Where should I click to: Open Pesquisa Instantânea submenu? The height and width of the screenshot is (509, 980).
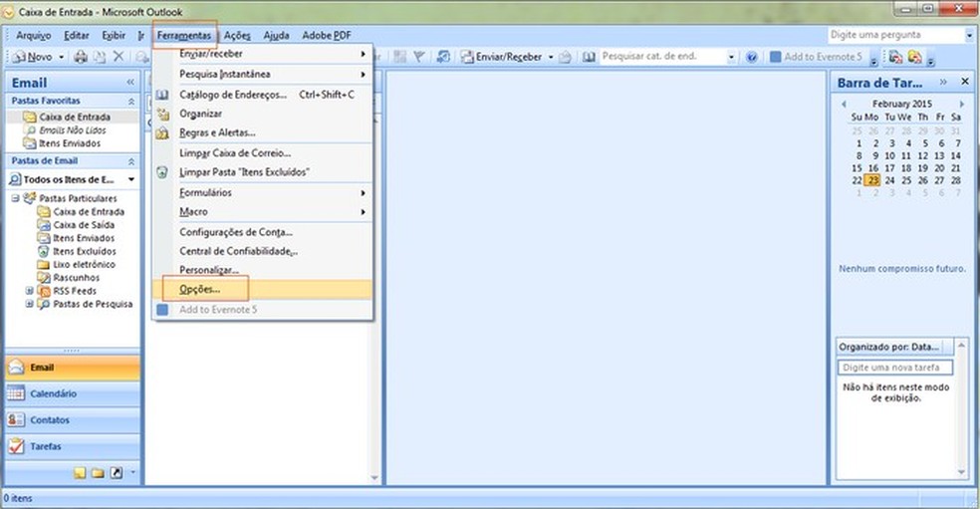(x=263, y=75)
